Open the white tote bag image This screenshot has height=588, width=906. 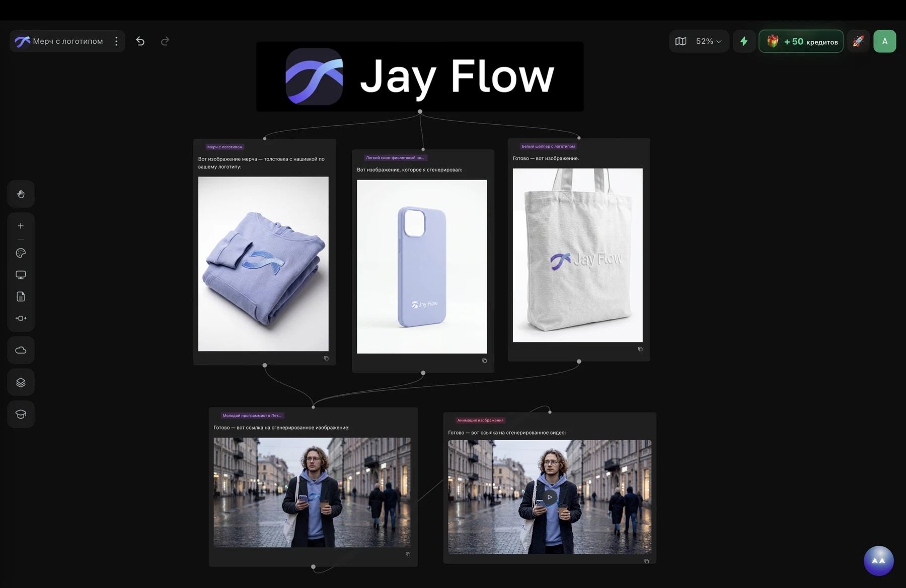(x=578, y=255)
